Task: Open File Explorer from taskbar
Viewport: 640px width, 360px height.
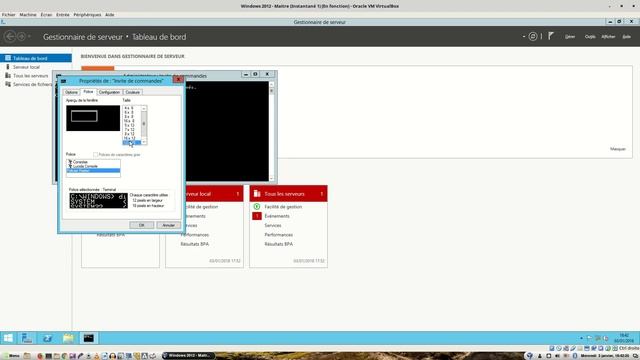Action: pos(68,338)
